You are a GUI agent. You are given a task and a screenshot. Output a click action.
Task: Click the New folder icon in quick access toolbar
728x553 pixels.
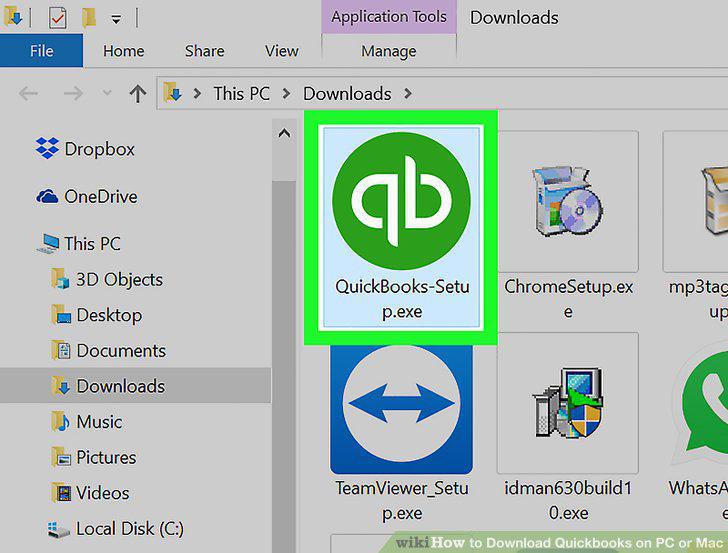89,18
